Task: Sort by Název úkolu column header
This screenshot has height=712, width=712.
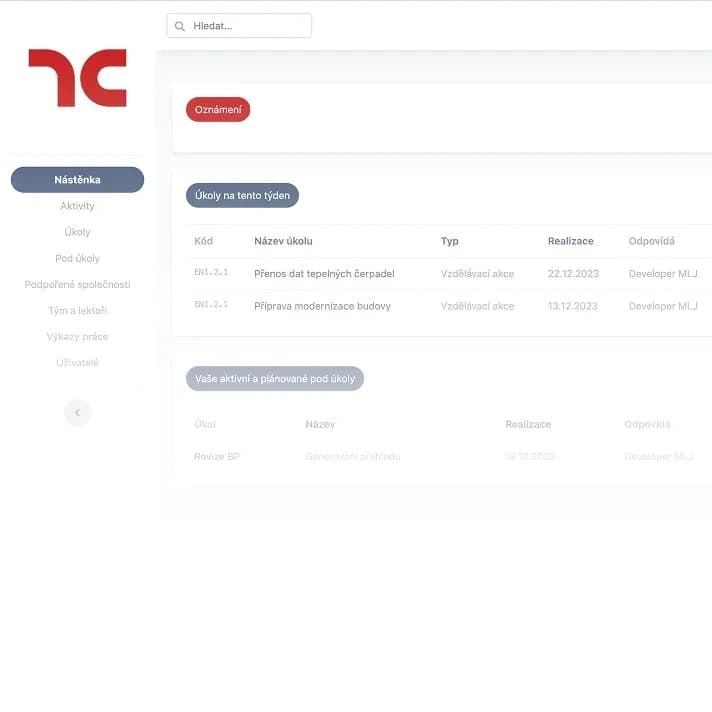Action: pyautogui.click(x=283, y=241)
